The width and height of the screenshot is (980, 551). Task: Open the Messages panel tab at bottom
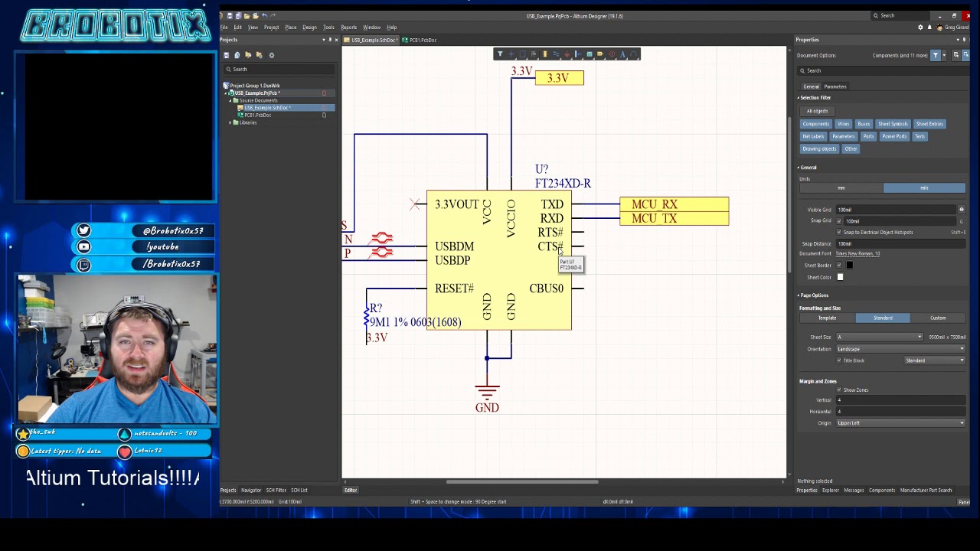click(854, 491)
